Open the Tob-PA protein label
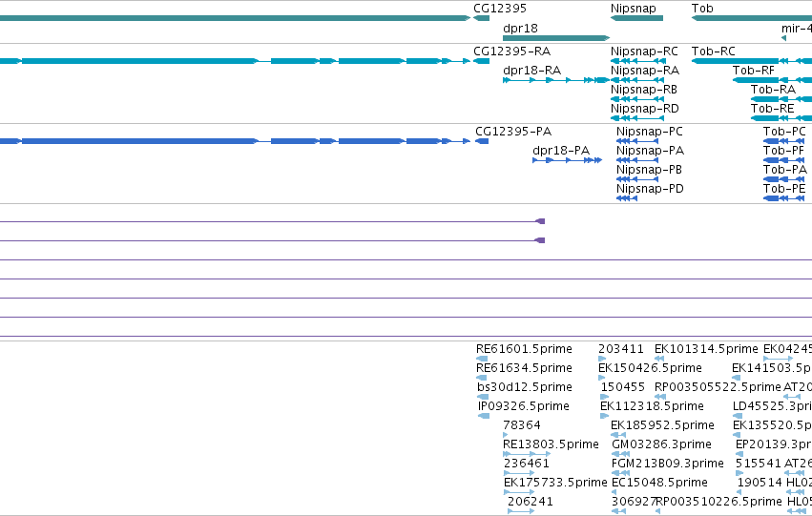The width and height of the screenshot is (812, 516). pyautogui.click(x=785, y=170)
